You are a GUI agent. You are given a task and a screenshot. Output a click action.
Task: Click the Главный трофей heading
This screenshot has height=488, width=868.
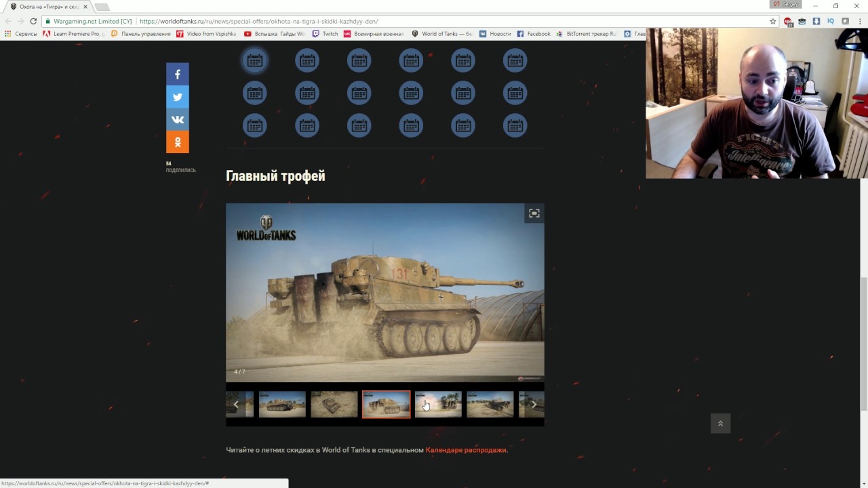[275, 176]
